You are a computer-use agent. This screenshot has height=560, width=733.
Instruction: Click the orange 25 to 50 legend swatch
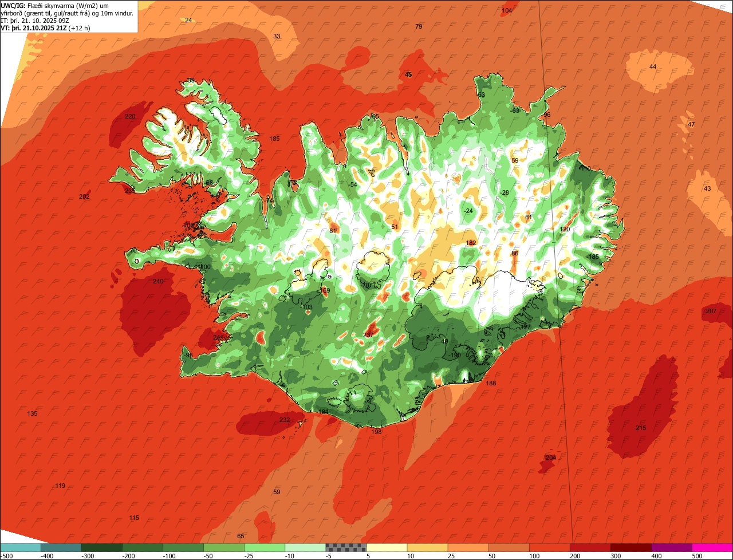tap(468, 547)
